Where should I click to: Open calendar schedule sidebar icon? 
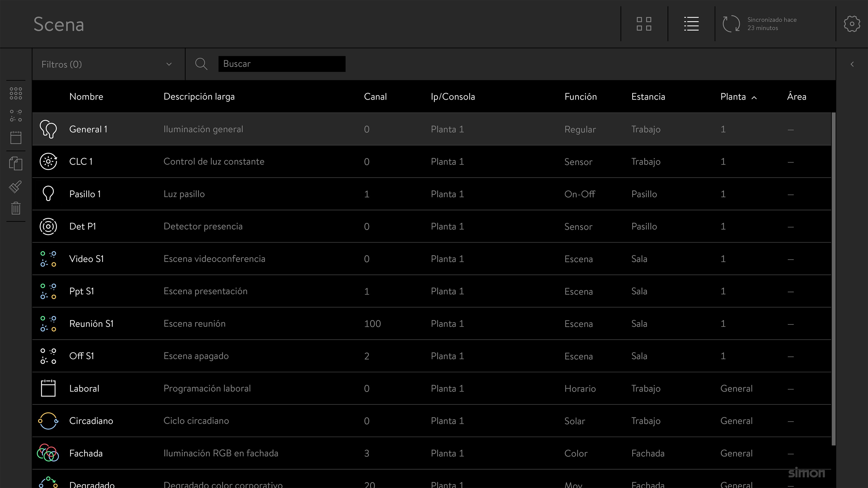point(16,137)
